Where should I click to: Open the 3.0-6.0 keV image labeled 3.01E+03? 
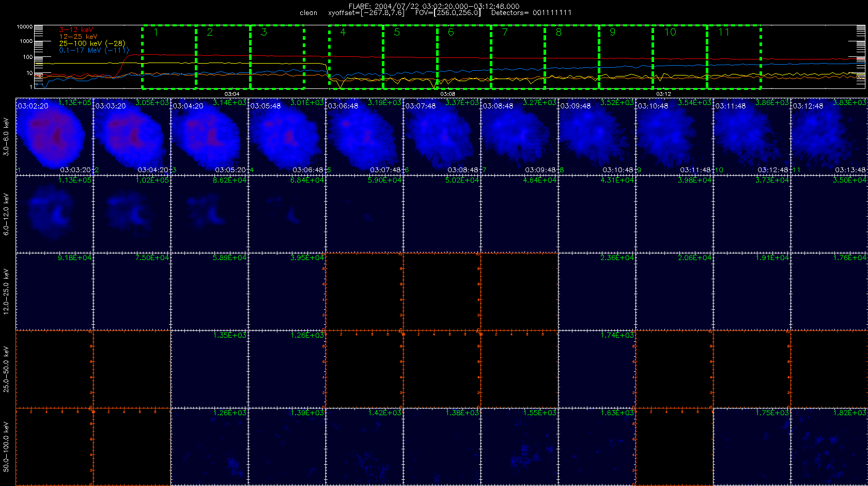(287, 136)
